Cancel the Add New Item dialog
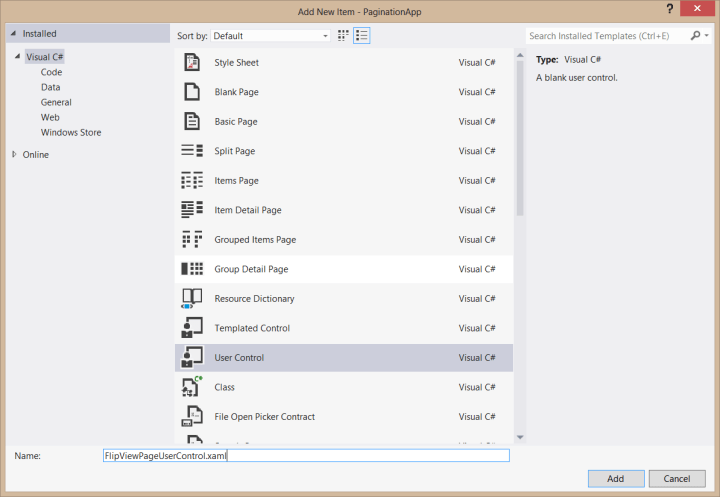Screen dimensions: 720x497 677,478
